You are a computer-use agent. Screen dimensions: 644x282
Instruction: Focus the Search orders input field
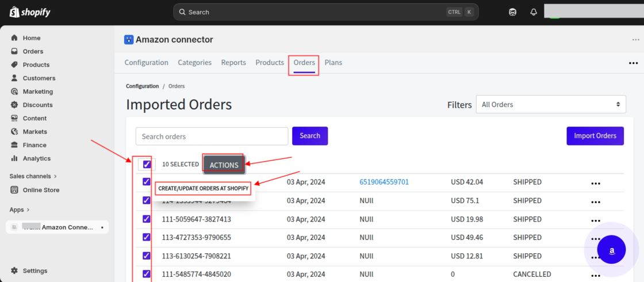[x=212, y=136]
